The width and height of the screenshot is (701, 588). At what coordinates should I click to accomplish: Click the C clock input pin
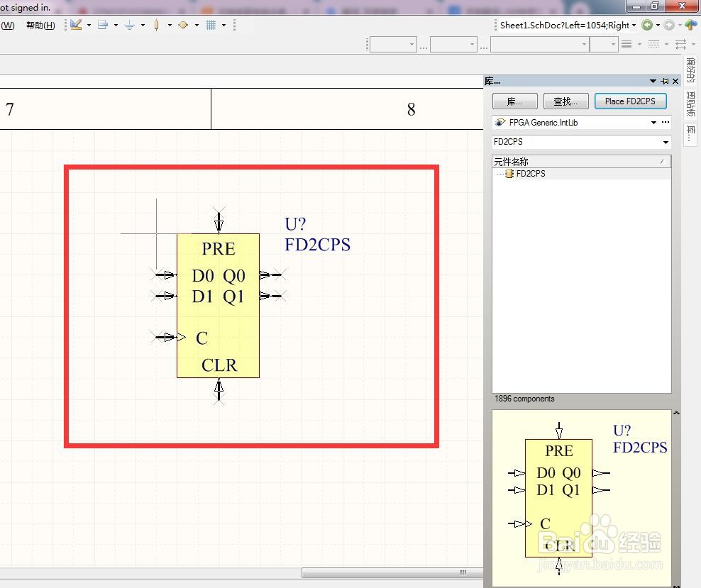point(165,337)
